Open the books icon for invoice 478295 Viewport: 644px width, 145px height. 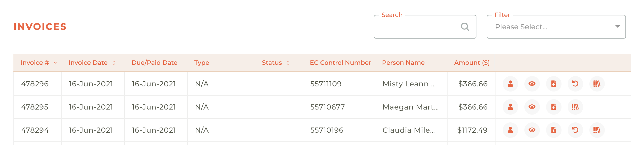(x=575, y=107)
